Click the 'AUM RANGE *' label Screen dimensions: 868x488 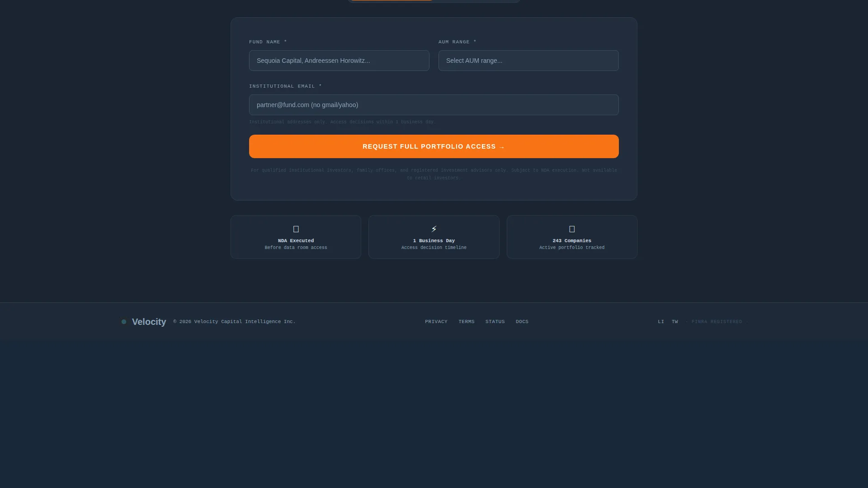coord(458,42)
